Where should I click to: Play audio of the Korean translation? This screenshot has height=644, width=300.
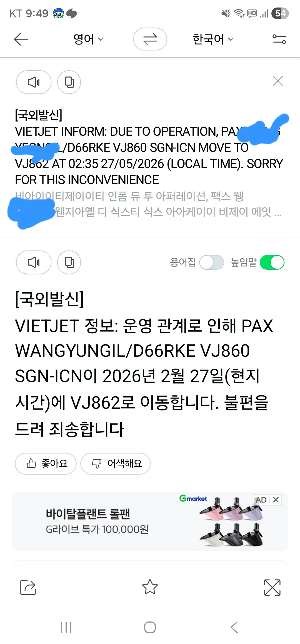pyautogui.click(x=34, y=262)
